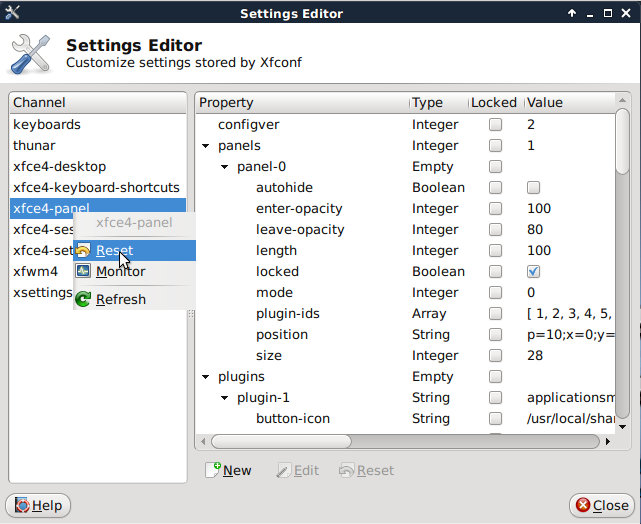
Task: Click the Help lifebuoy icon
Action: [22, 505]
